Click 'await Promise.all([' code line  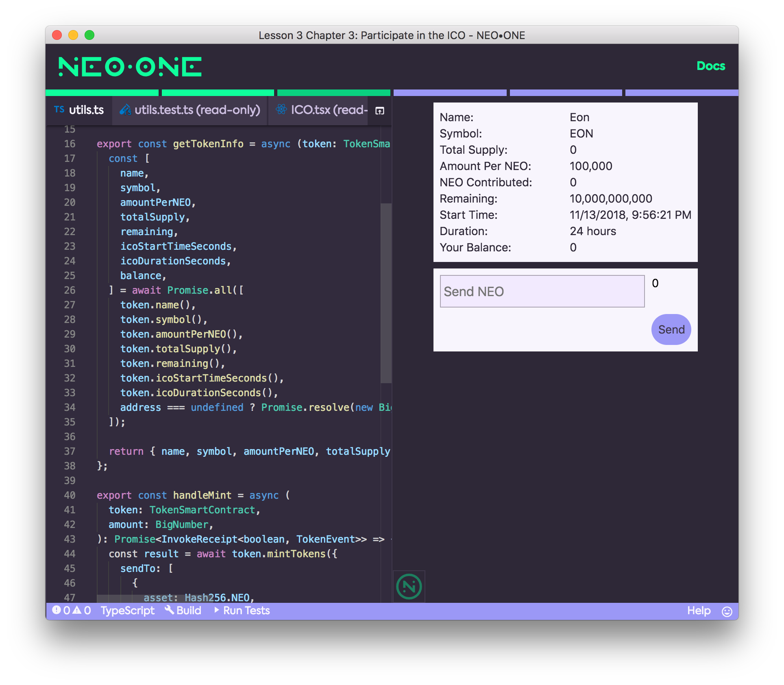[188, 290]
